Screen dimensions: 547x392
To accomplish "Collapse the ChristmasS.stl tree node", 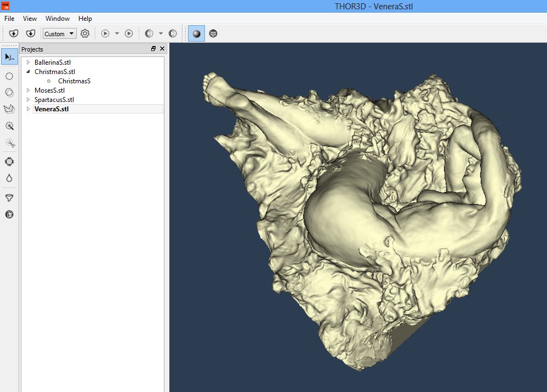I will click(29, 72).
